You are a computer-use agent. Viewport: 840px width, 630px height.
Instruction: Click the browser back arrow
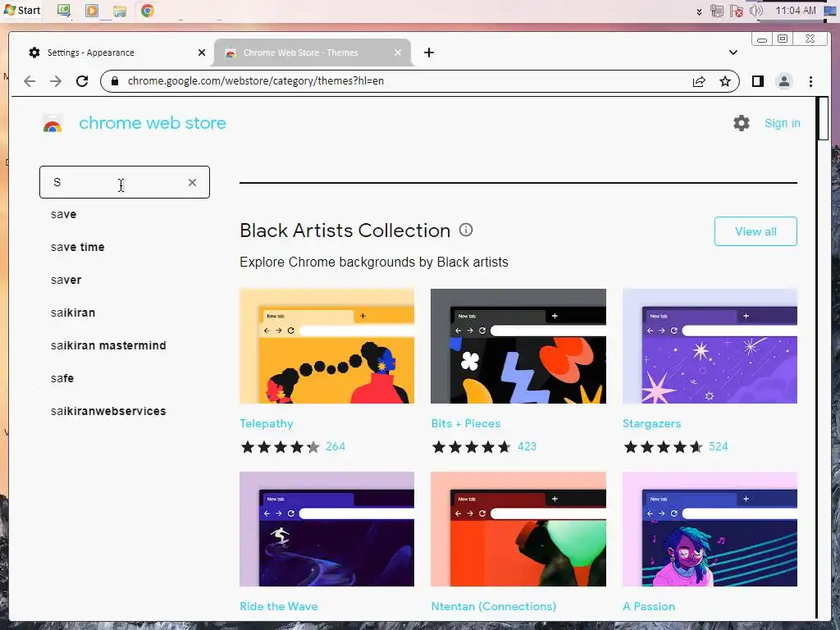[x=30, y=81]
